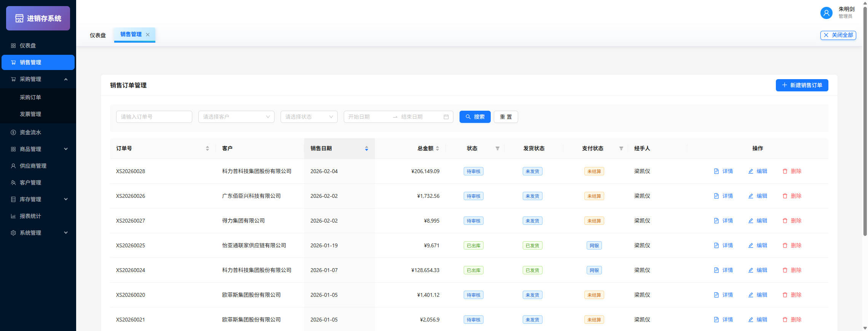The width and height of the screenshot is (868, 331).
Task: Open the 发票管理 submenu item
Action: coord(38,114)
